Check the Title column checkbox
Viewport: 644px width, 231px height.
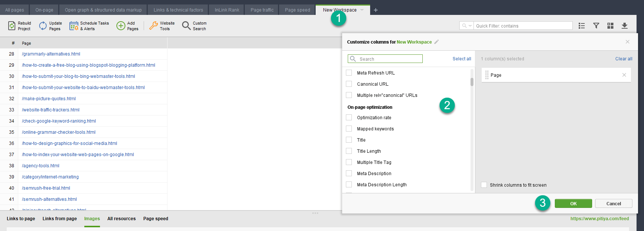(x=349, y=140)
